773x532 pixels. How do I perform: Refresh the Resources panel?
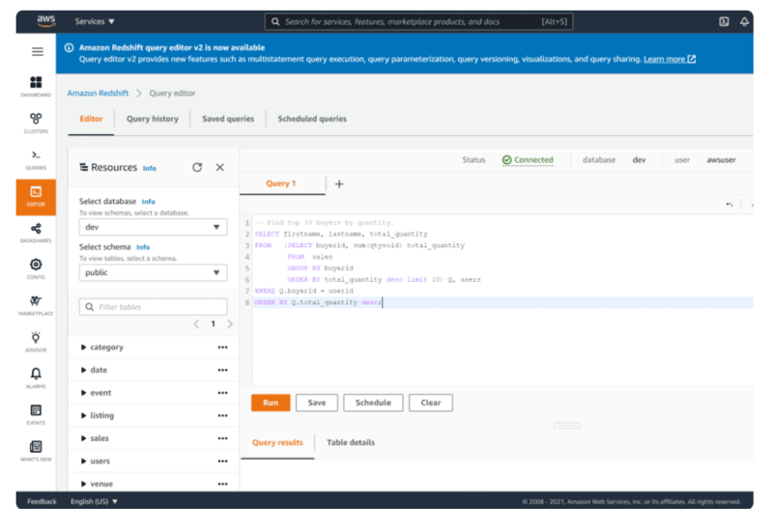[197, 167]
